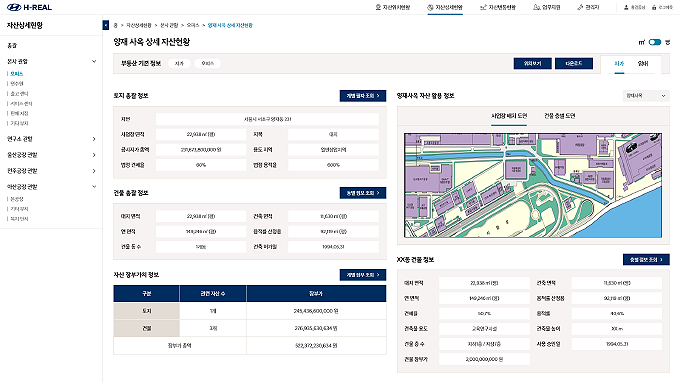Open the 양재사옥 building dropdown above the map
This screenshot has height=383, width=680.
pyautogui.click(x=646, y=96)
